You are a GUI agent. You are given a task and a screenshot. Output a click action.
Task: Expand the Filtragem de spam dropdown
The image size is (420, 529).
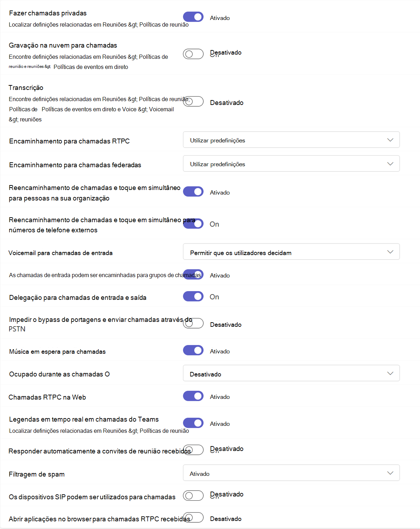coord(291,473)
